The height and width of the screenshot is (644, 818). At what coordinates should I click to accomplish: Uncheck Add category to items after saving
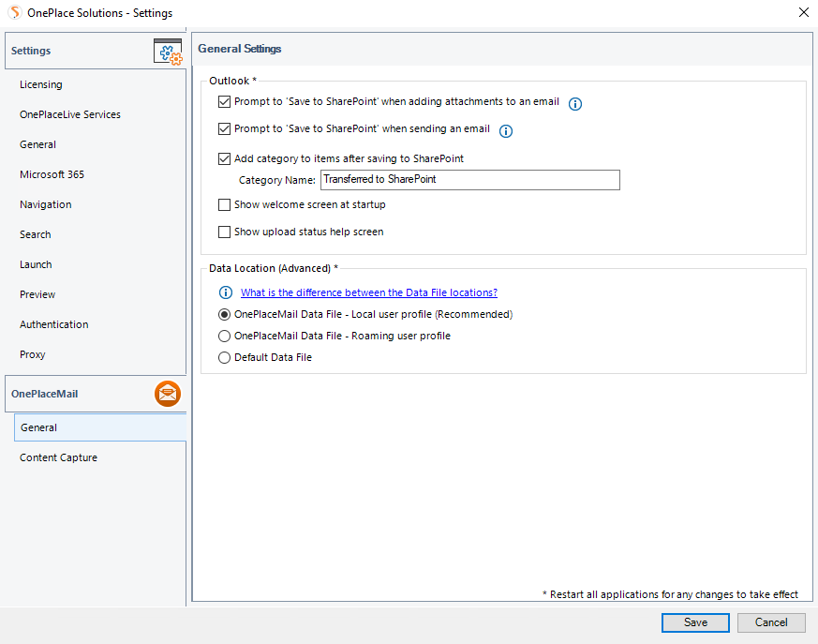point(224,158)
